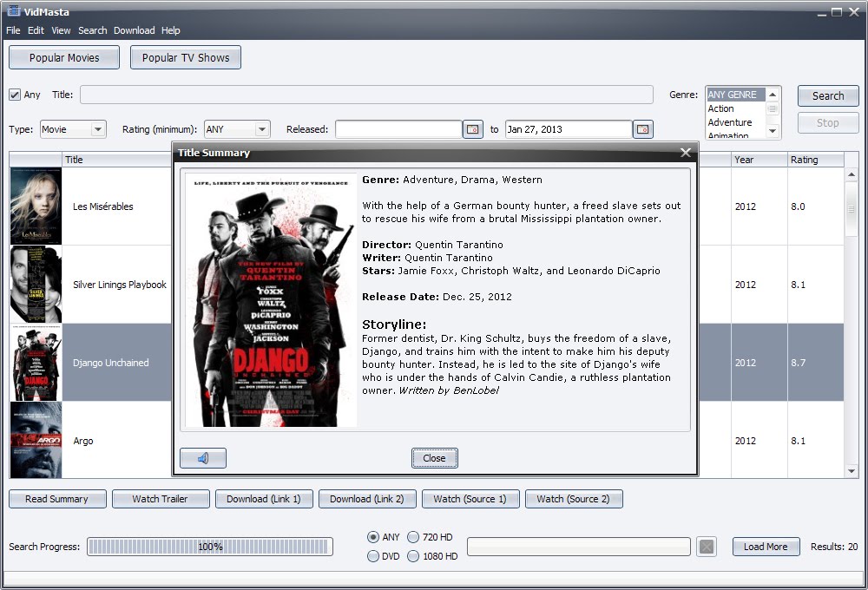
Task: Click the Watch Trailer button
Action: coord(161,499)
